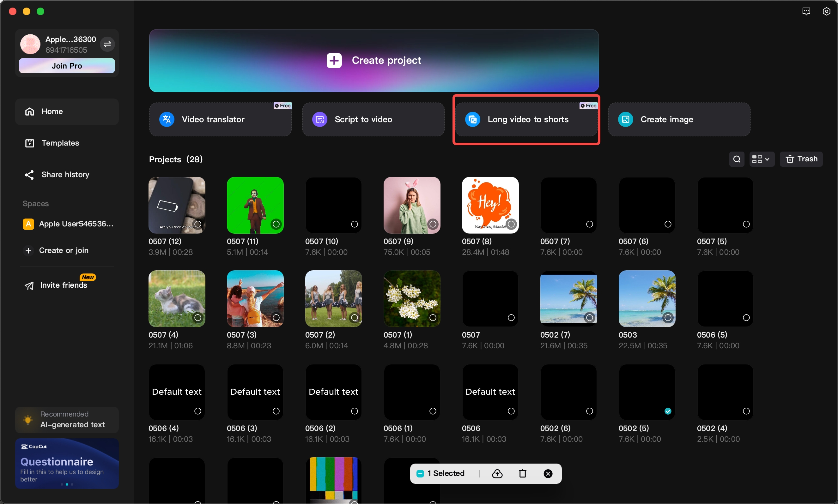Click the Create image icon
Screen dimensions: 838x504
point(626,120)
